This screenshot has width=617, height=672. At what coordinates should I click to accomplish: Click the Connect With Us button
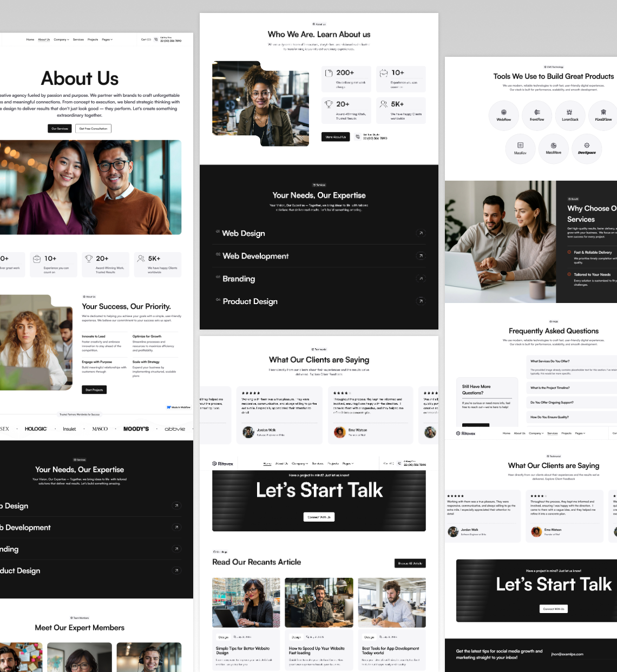[x=319, y=517]
